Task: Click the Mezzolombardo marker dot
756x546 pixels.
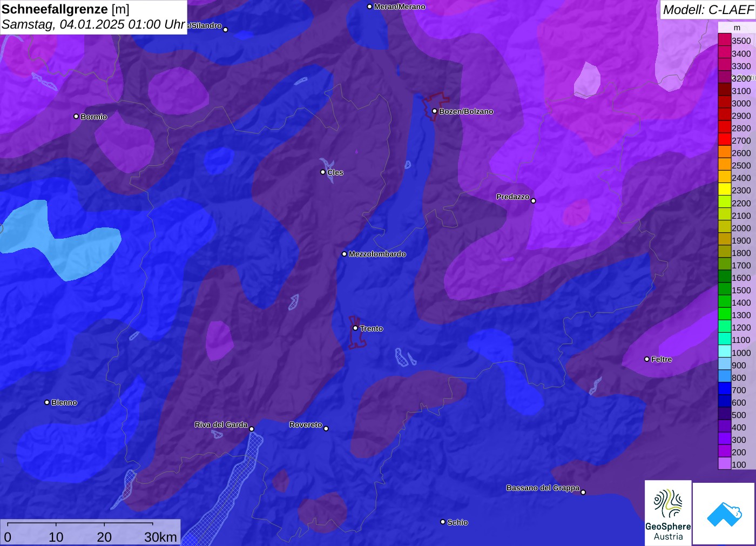Action: pos(344,253)
